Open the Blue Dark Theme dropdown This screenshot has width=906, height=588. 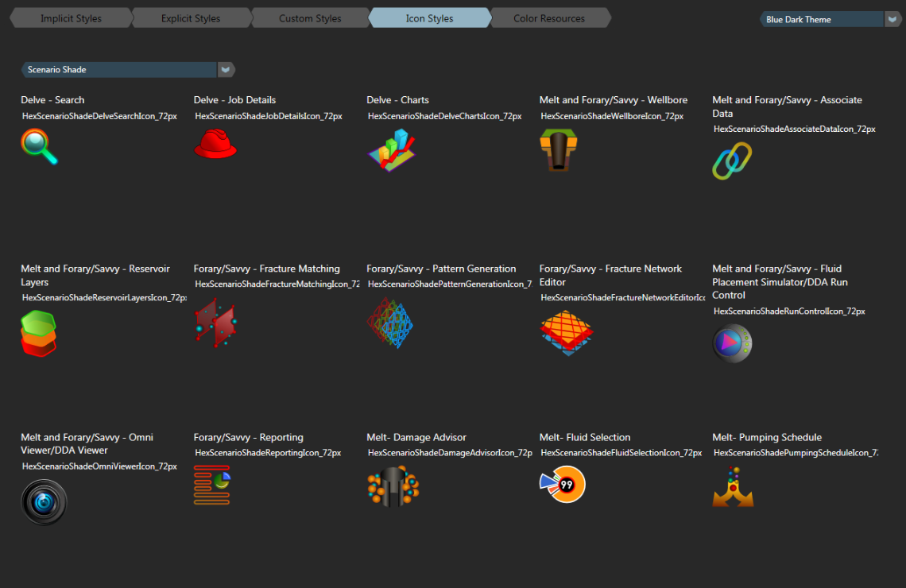(x=829, y=19)
